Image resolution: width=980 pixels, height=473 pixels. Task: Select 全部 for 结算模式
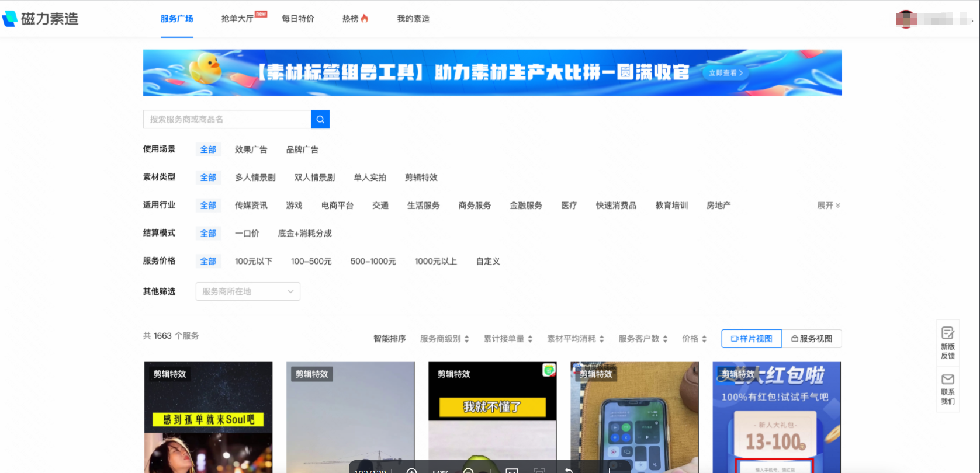208,234
